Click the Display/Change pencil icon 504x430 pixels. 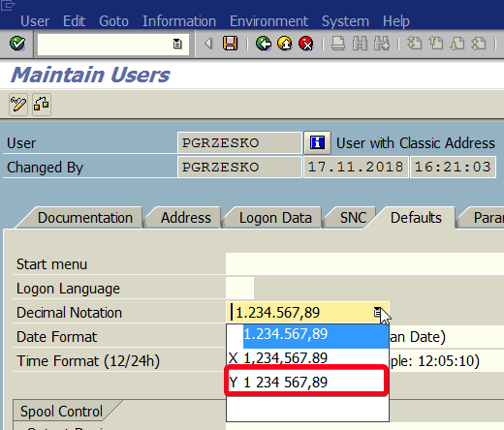(18, 105)
